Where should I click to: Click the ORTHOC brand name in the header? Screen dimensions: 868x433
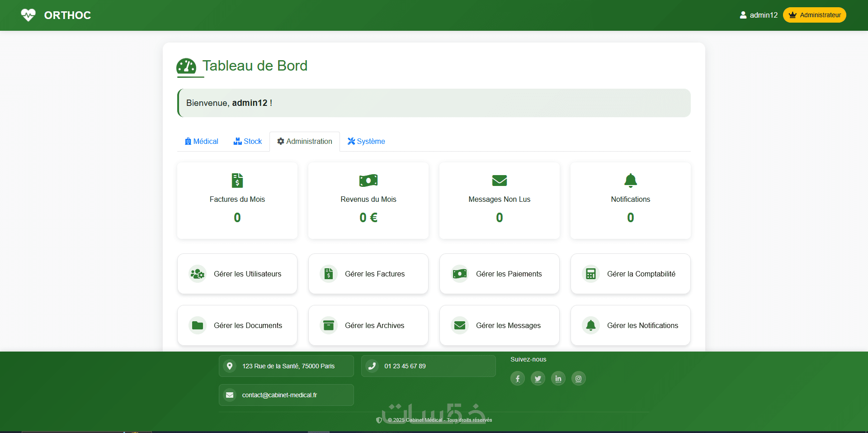coord(67,15)
